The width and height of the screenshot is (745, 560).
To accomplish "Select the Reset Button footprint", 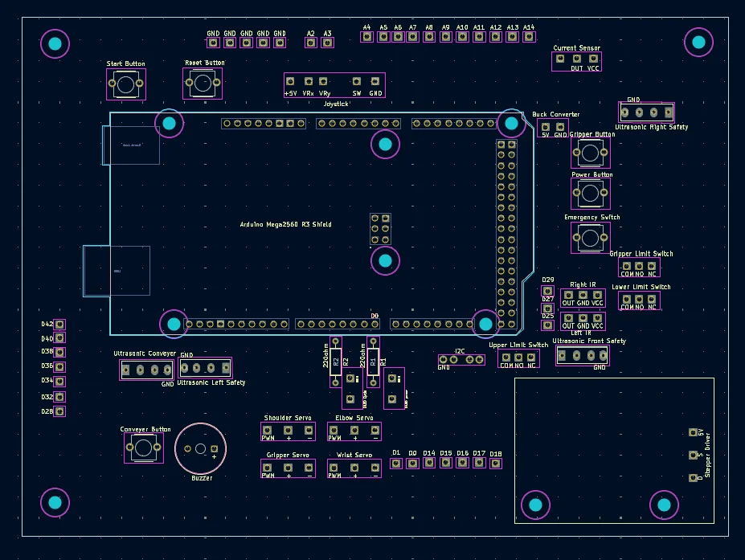I will point(203,83).
